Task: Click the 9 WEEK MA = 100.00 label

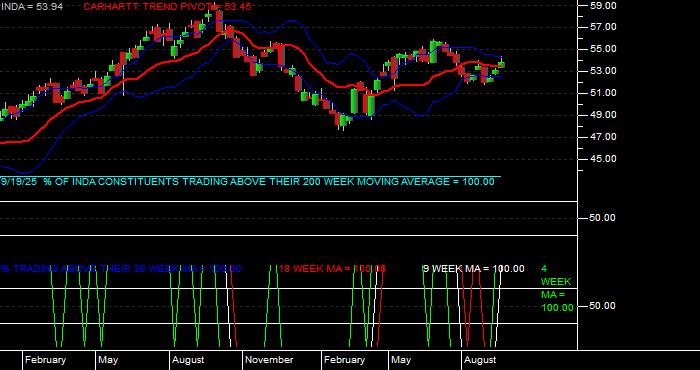Action: 474,269
